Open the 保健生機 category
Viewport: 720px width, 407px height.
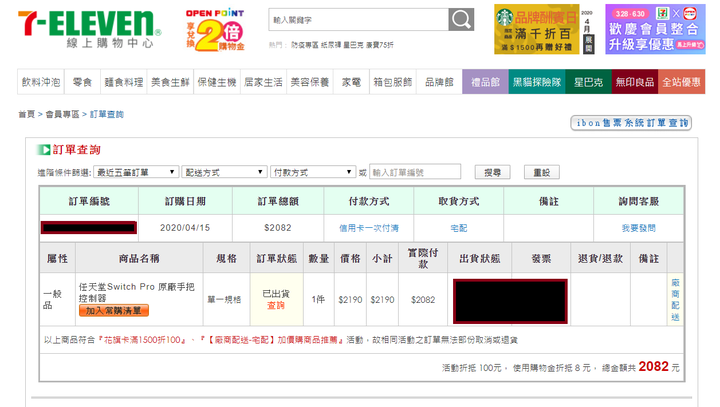pos(217,82)
